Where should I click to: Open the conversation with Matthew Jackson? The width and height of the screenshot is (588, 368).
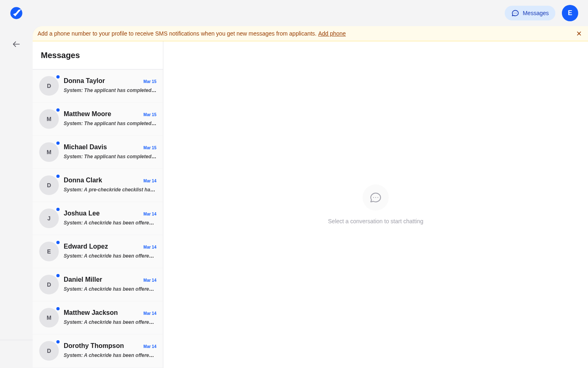[98, 317]
